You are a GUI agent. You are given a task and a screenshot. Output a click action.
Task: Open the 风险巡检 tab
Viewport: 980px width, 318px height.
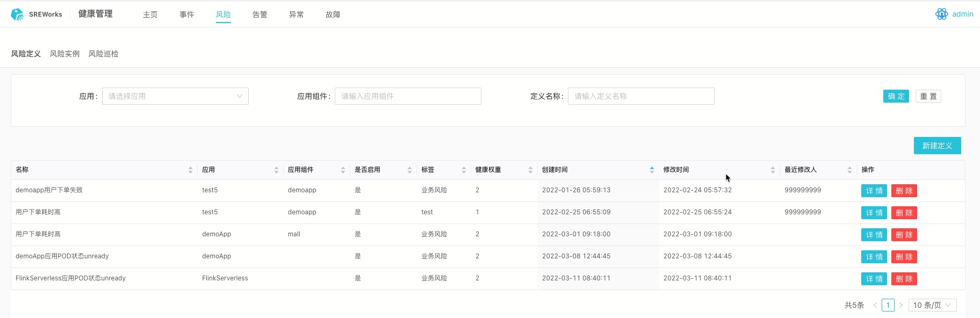pyautogui.click(x=103, y=54)
